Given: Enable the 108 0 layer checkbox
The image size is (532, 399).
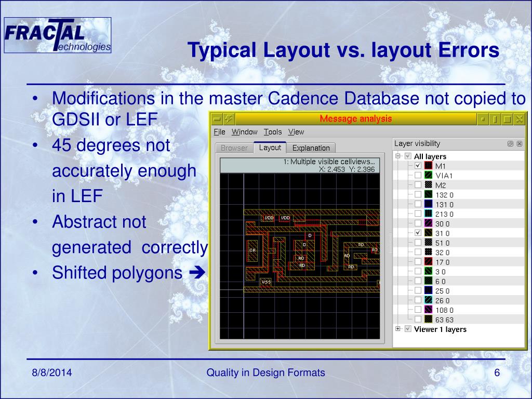Looking at the screenshot, I should tap(418, 310).
